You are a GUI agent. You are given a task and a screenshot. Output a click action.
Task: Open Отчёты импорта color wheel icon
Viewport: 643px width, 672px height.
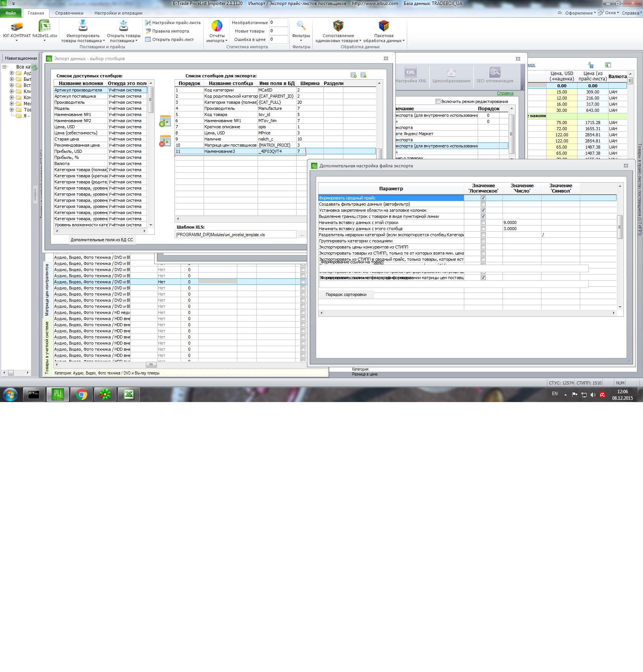point(217,26)
